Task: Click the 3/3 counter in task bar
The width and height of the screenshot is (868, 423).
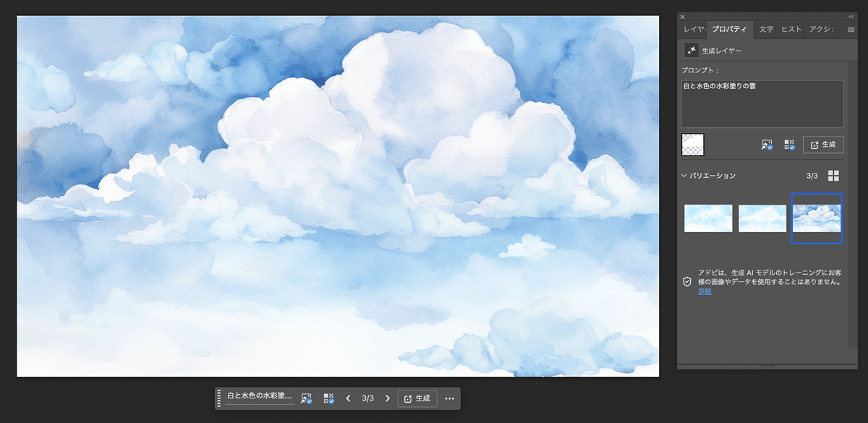Action: pyautogui.click(x=367, y=398)
